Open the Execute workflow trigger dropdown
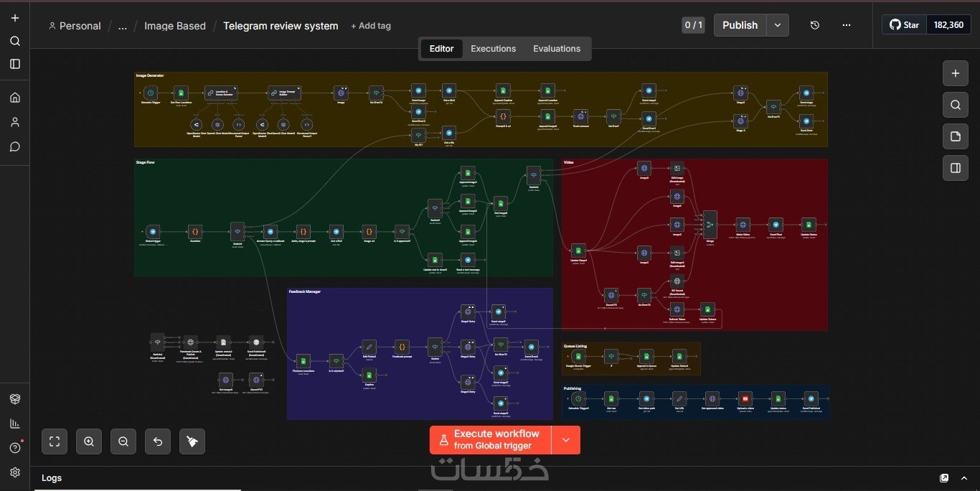The image size is (980, 491). coord(566,440)
